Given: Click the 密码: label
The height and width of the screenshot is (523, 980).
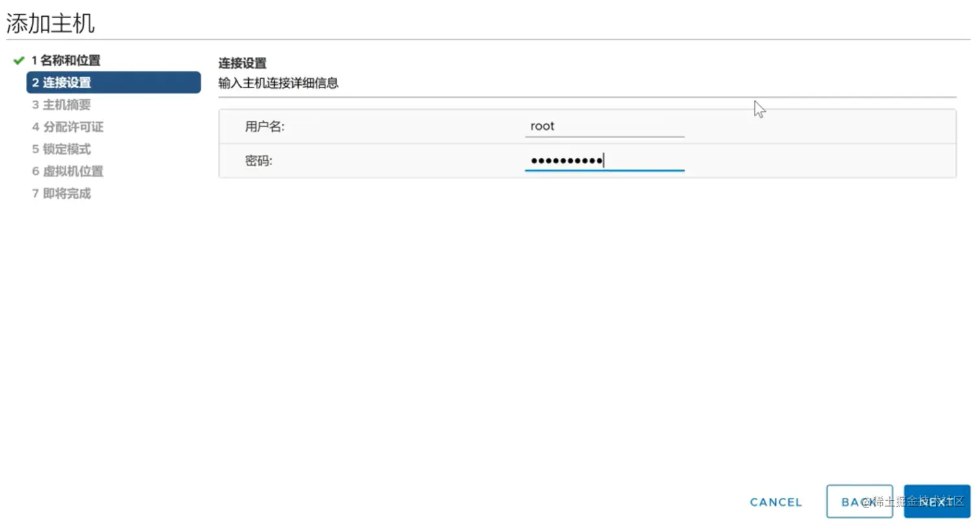Looking at the screenshot, I should [259, 161].
